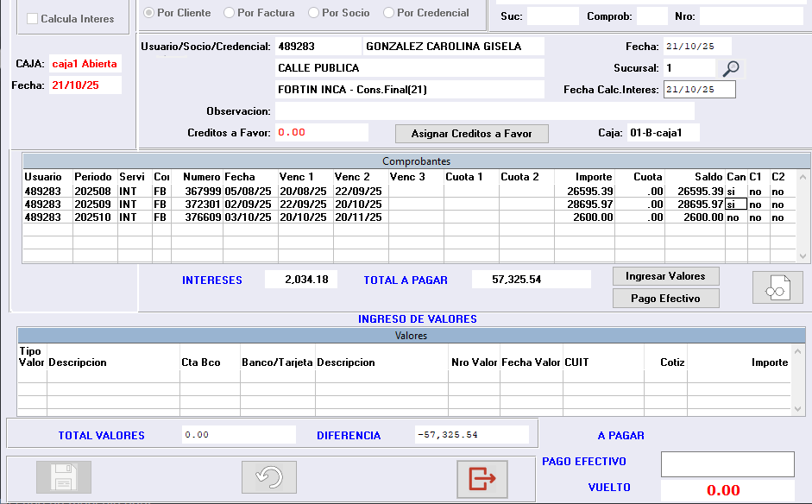The height and width of the screenshot is (504, 812).
Task: Click the document preview glasses icon
Action: point(777,288)
